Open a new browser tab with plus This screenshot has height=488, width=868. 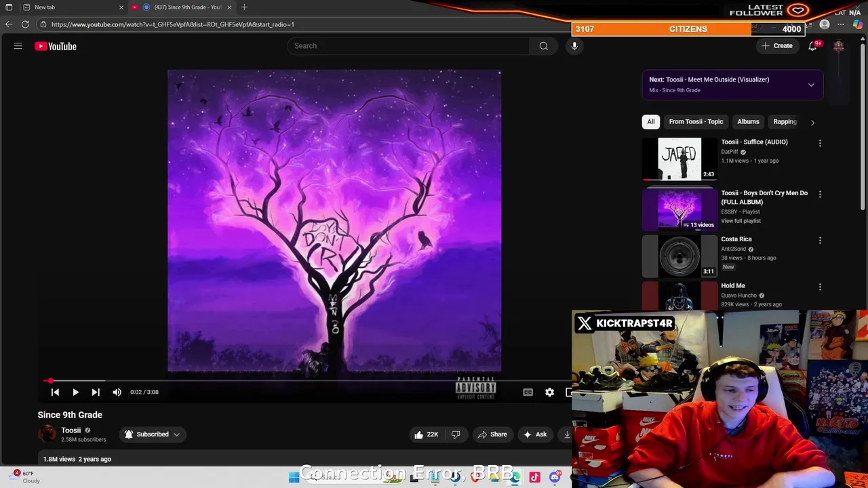point(244,7)
